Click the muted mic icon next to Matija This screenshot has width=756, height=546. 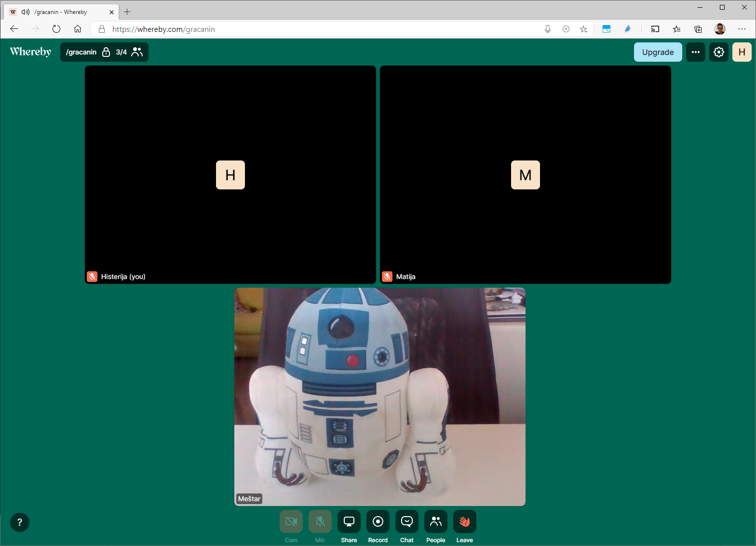387,277
